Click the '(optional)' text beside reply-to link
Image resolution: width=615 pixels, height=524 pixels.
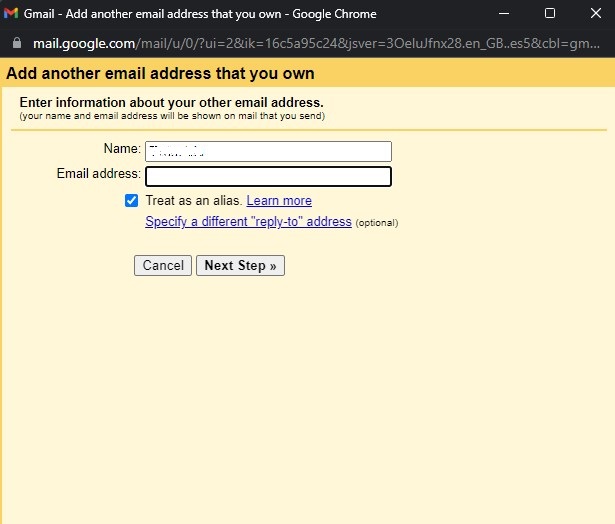377,223
